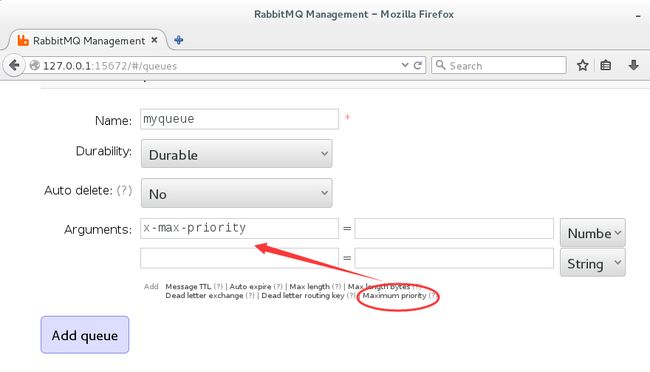Click the queue Name field
The image size is (650, 372).
pos(239,119)
